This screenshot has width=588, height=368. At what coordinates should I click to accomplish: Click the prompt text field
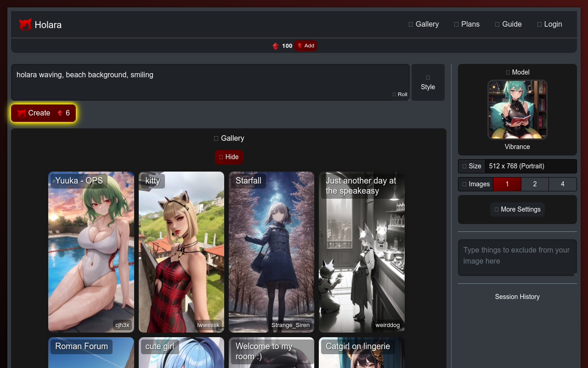210,82
